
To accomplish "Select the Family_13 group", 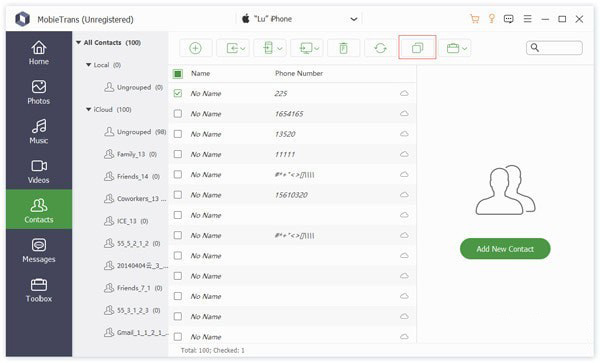I will [x=130, y=154].
